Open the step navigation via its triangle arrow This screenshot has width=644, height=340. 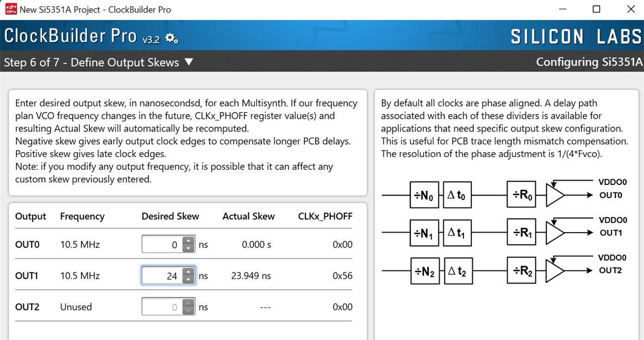tap(189, 62)
